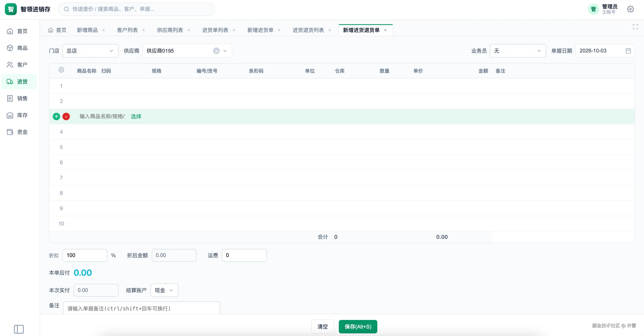Expand the 门店 总店 dropdown
The width and height of the screenshot is (644, 336).
coord(90,51)
